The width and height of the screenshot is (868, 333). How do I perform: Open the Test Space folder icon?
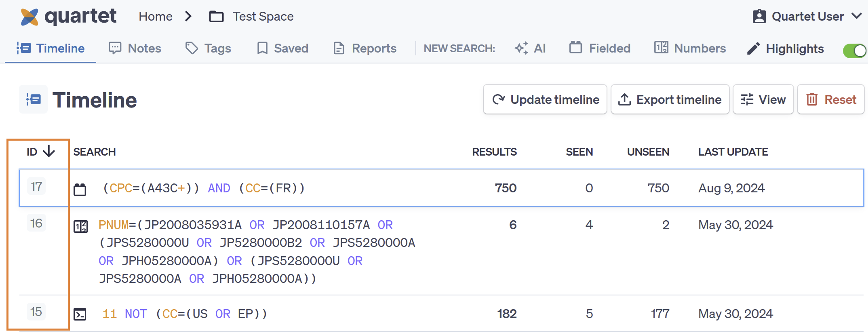[216, 17]
